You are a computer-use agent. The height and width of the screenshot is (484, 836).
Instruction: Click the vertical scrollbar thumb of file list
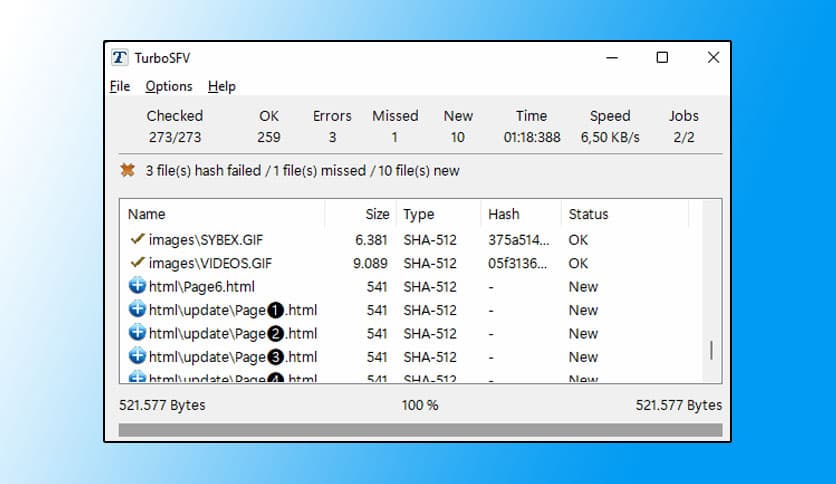(x=711, y=350)
